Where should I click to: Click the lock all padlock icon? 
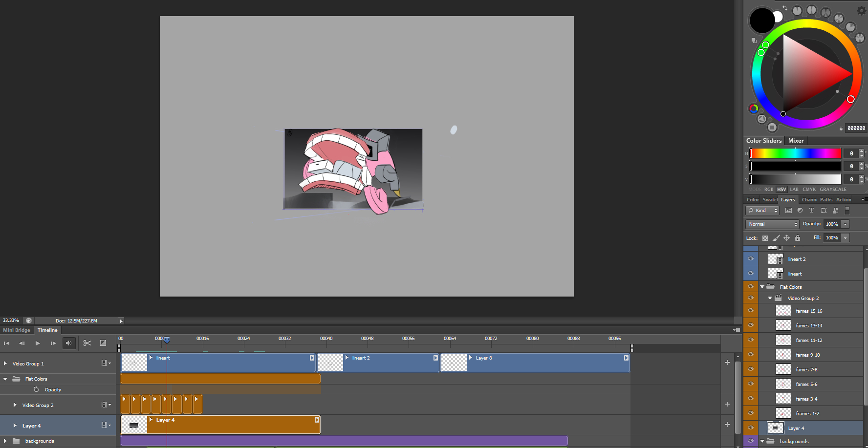pos(798,238)
